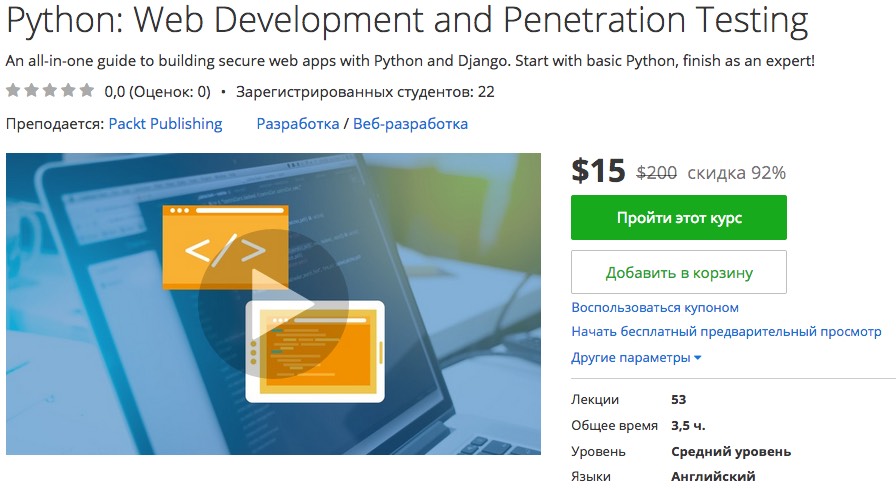Image resolution: width=896 pixels, height=489 pixels.
Task: Click the code brackets icon in thumbnail
Action: [x=225, y=246]
